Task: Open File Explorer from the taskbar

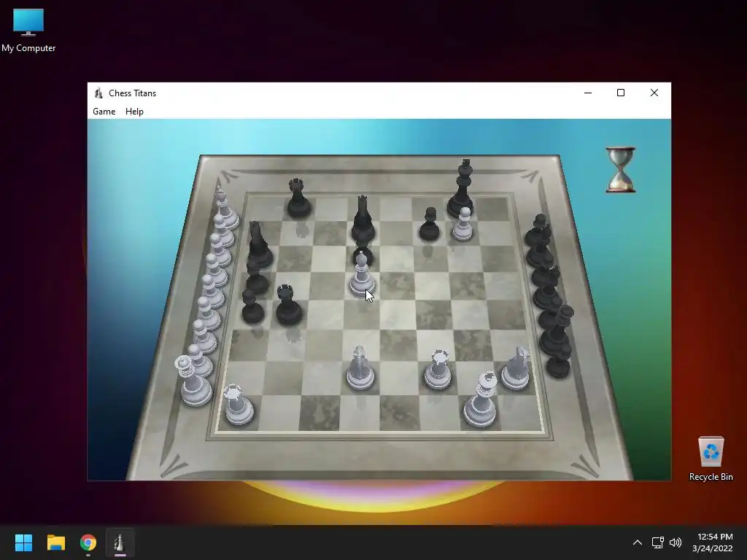Action: (55, 542)
